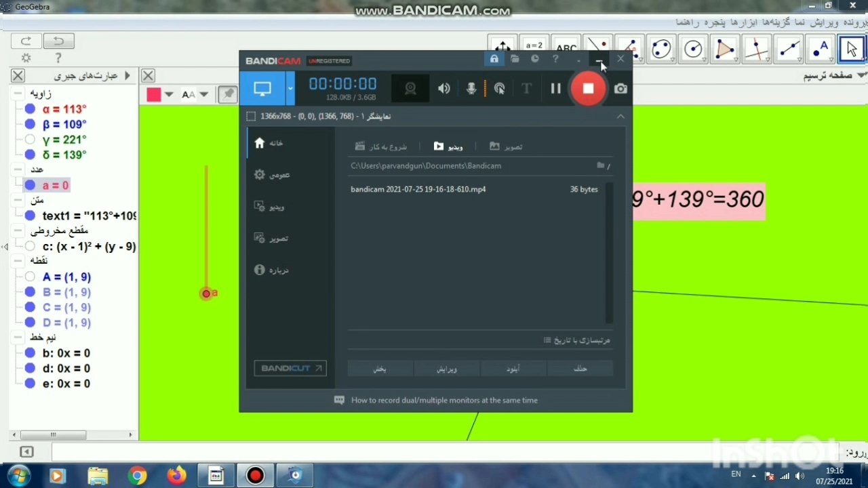Viewport: 868px width, 488px height.
Task: Select the GeoGebra Polygon tool
Action: click(724, 49)
